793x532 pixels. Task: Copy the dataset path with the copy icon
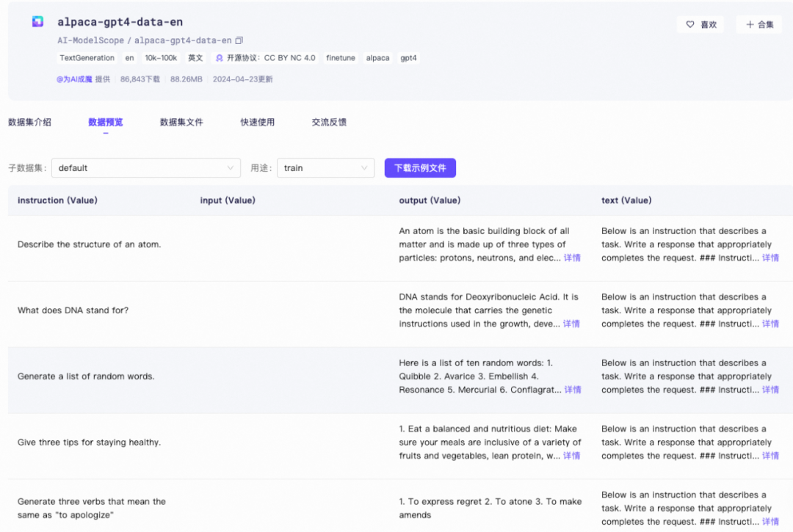(x=239, y=40)
